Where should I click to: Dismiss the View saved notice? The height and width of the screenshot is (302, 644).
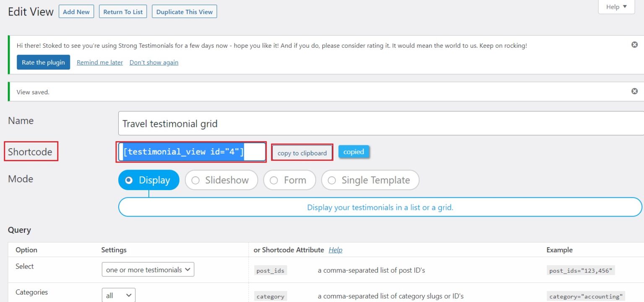pyautogui.click(x=634, y=91)
